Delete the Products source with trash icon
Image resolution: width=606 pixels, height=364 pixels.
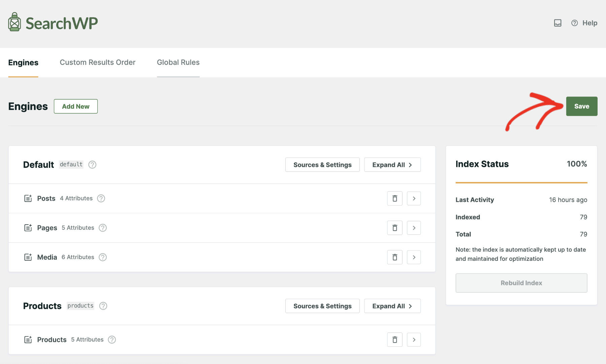point(395,340)
